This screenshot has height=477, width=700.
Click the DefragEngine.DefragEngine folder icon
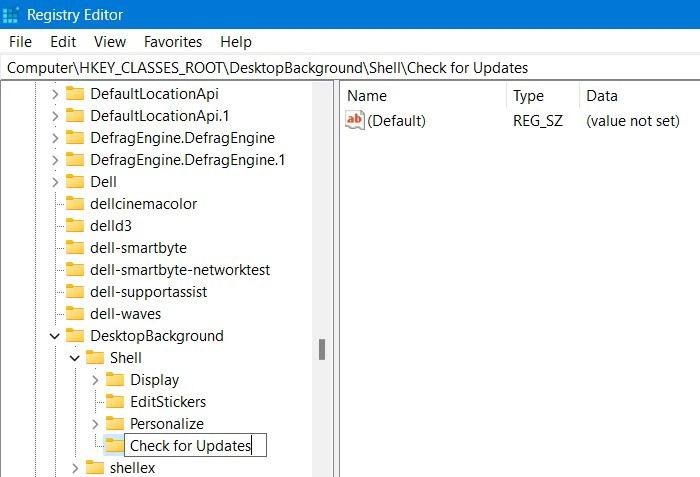click(x=75, y=137)
